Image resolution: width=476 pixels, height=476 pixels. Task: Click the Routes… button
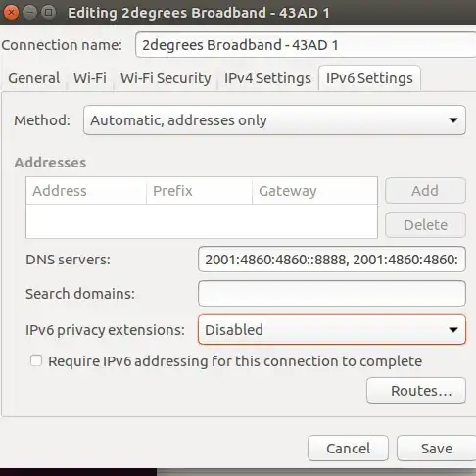[416, 391]
